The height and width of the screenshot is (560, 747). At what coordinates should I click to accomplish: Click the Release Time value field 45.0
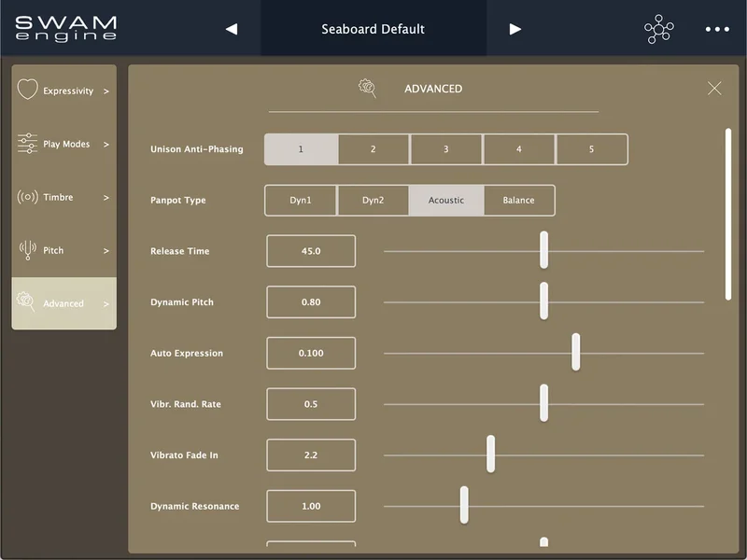(311, 251)
